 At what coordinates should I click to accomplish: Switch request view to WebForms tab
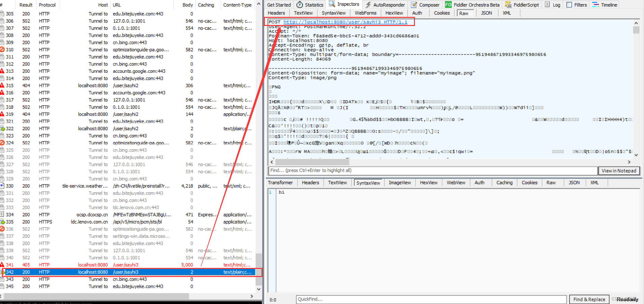365,13
